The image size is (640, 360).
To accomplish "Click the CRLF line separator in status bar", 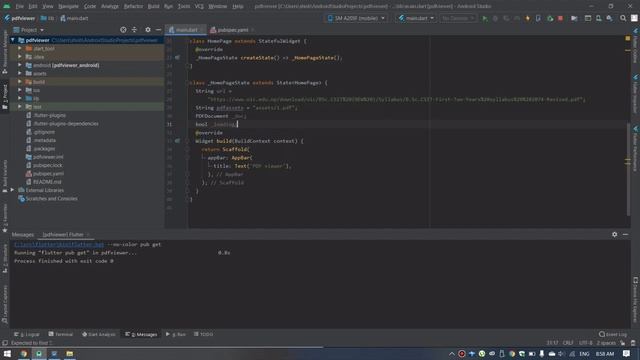I will click(x=568, y=343).
